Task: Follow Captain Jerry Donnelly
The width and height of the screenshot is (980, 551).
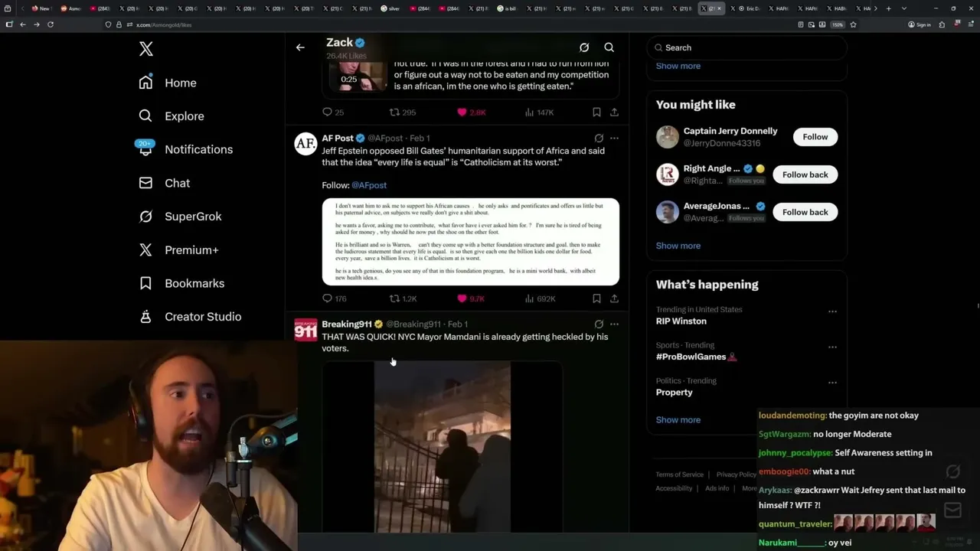Action: pyautogui.click(x=815, y=137)
